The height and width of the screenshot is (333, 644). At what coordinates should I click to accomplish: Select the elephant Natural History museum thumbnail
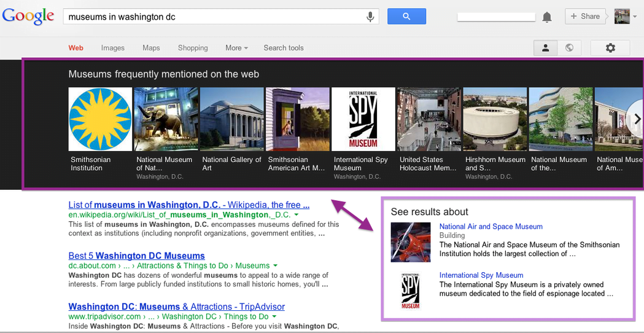coord(166,119)
